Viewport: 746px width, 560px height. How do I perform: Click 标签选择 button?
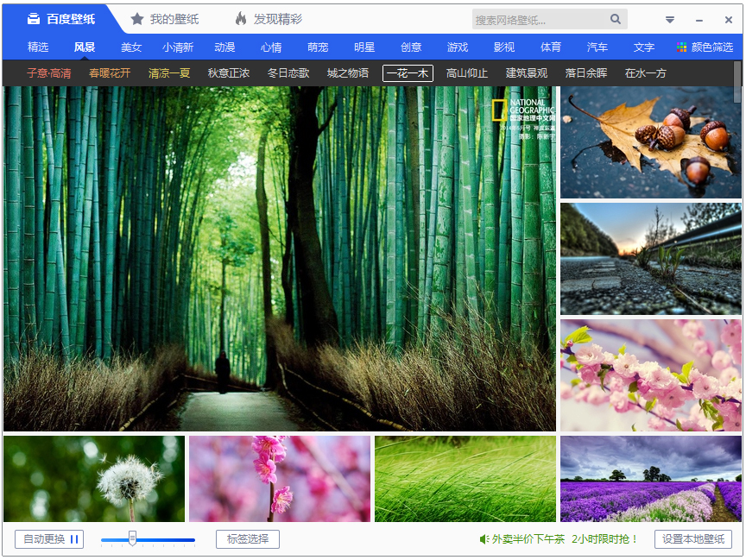click(248, 539)
